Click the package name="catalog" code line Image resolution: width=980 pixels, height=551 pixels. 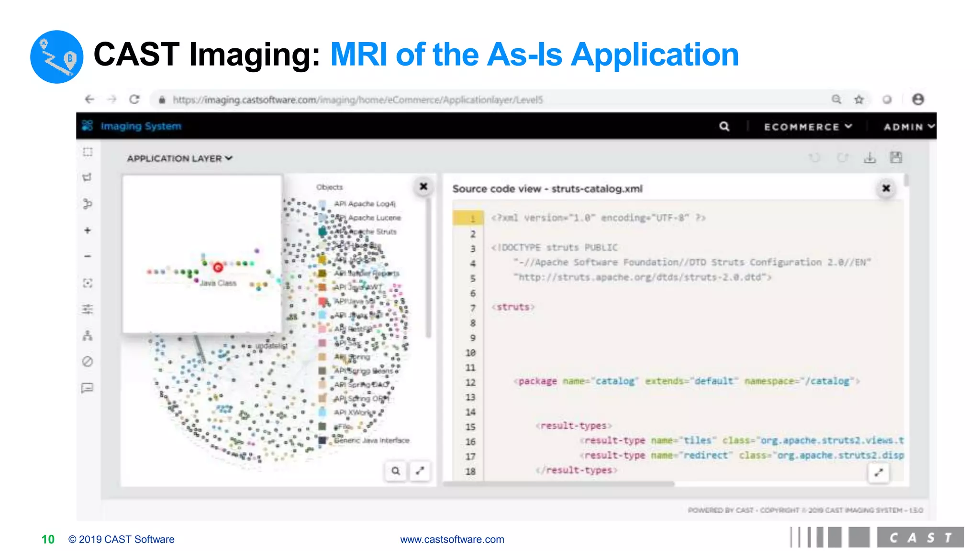point(687,381)
